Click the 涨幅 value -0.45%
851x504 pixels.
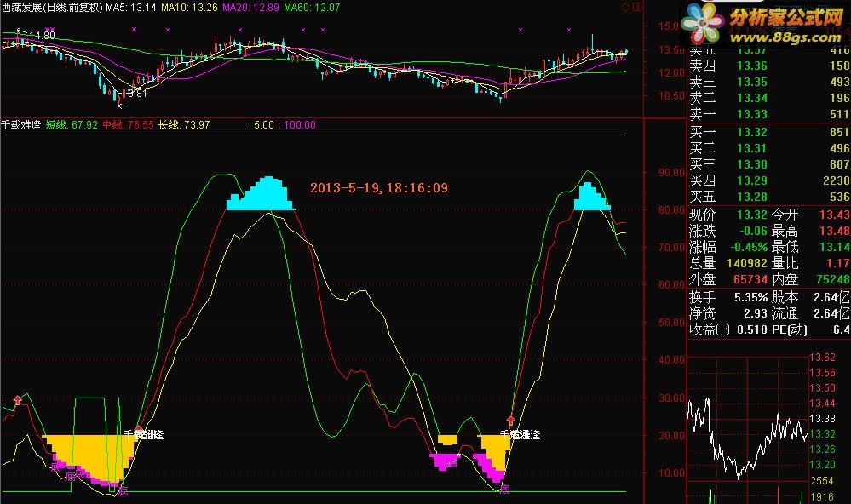tap(749, 248)
